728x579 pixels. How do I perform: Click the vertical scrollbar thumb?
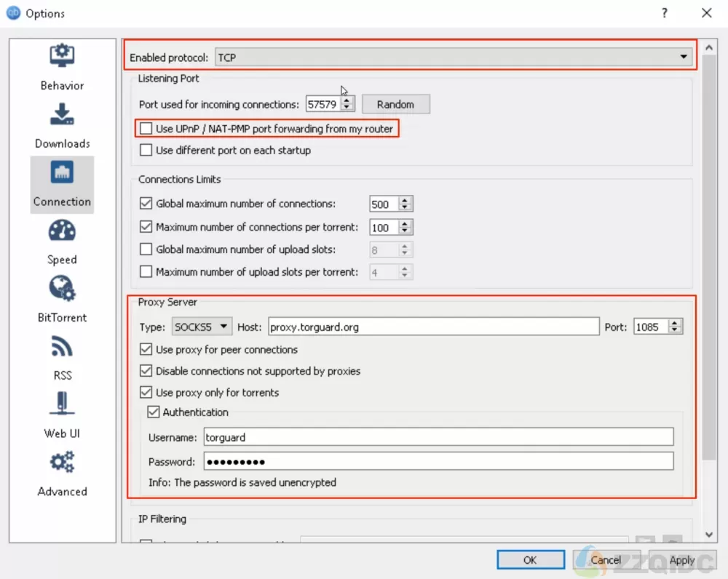(x=709, y=257)
